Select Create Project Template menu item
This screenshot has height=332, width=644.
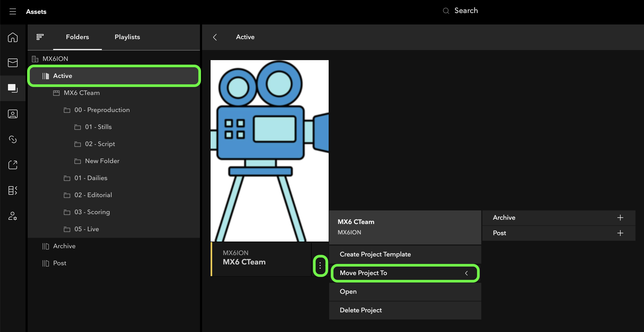pos(375,254)
